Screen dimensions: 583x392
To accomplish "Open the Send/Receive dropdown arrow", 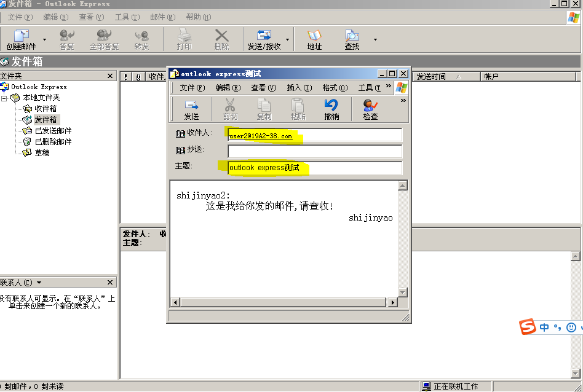I will 287,39.
